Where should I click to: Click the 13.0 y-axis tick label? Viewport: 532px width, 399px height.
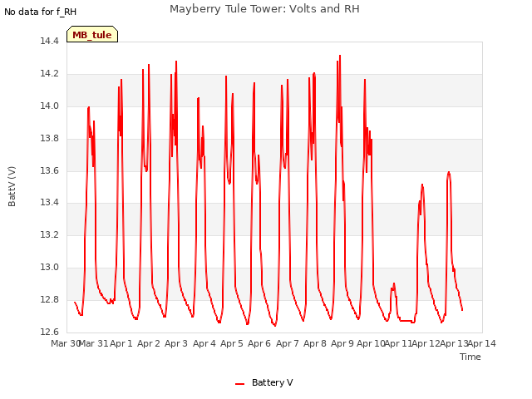point(49,268)
